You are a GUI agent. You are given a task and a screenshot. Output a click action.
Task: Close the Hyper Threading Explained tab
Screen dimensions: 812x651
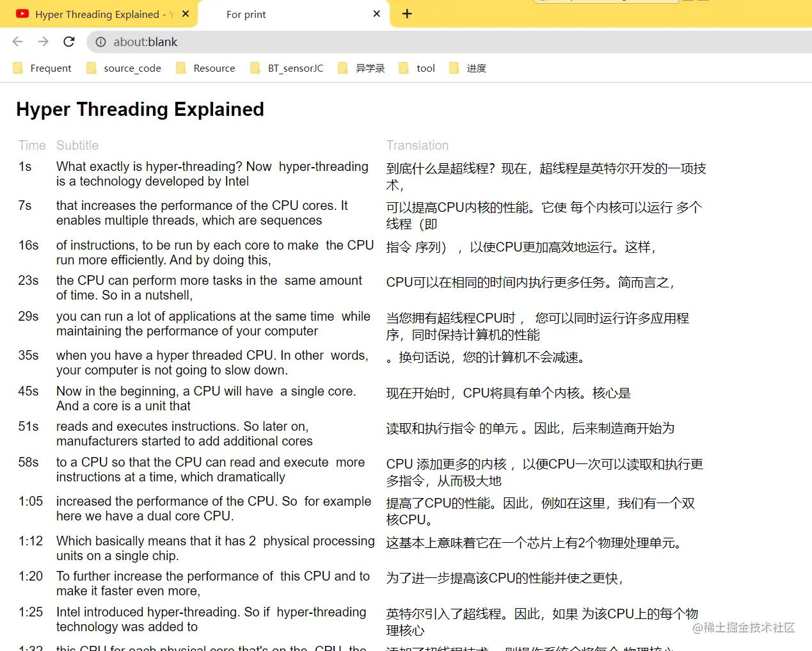tap(186, 13)
